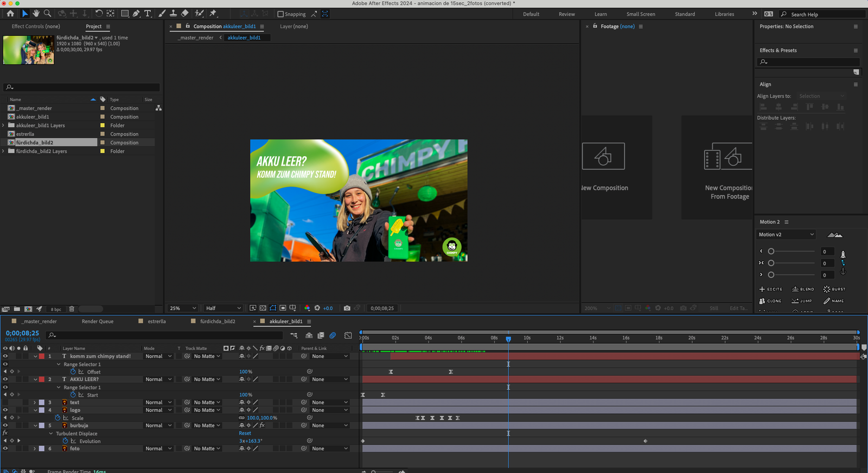Select the Hand tool

(x=36, y=14)
